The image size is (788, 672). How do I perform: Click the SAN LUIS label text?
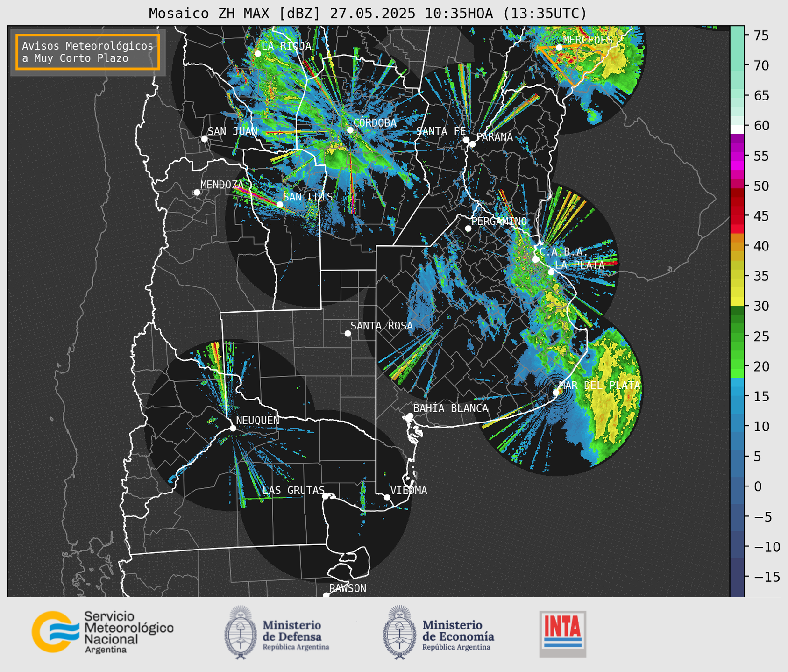(x=308, y=197)
